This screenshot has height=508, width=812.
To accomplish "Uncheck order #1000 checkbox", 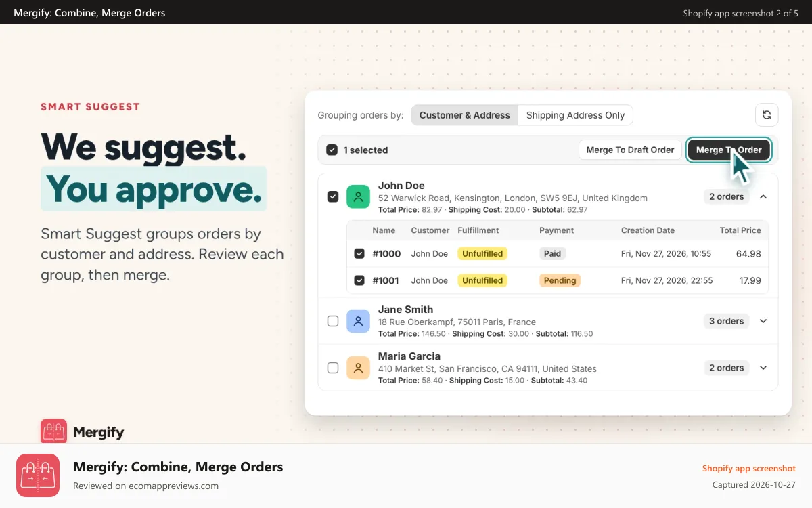I will click(359, 254).
